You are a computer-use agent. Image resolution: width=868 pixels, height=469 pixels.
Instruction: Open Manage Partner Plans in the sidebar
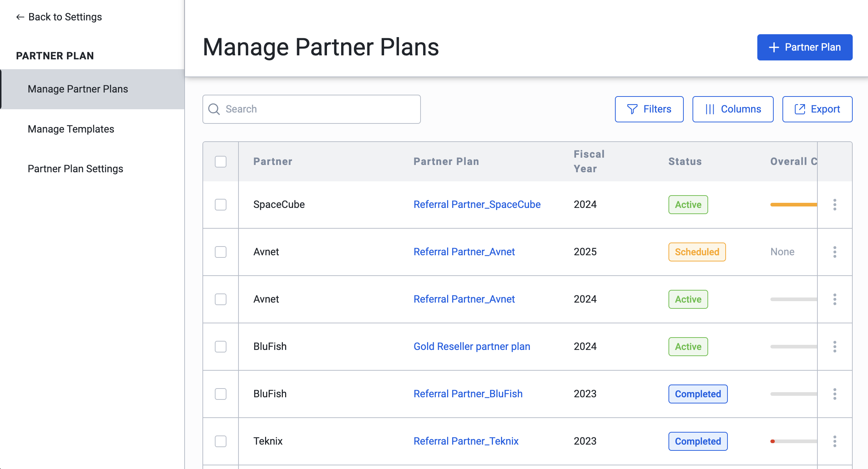92,89
